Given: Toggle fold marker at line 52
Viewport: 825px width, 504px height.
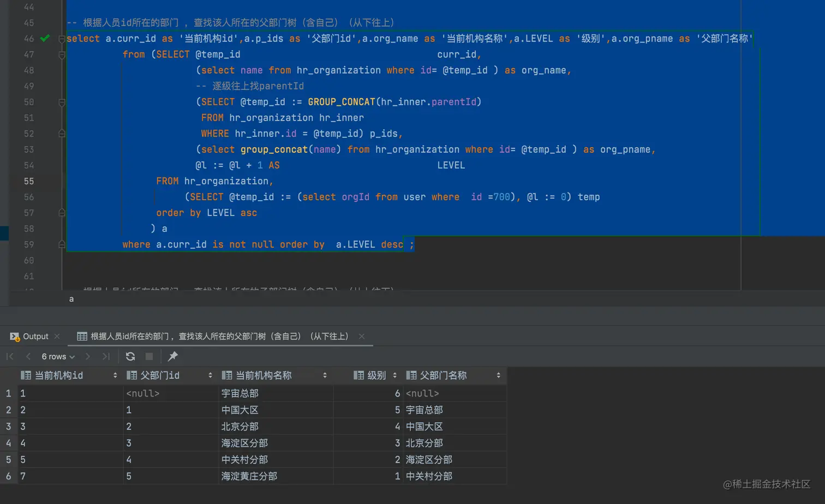Looking at the screenshot, I should coord(62,134).
